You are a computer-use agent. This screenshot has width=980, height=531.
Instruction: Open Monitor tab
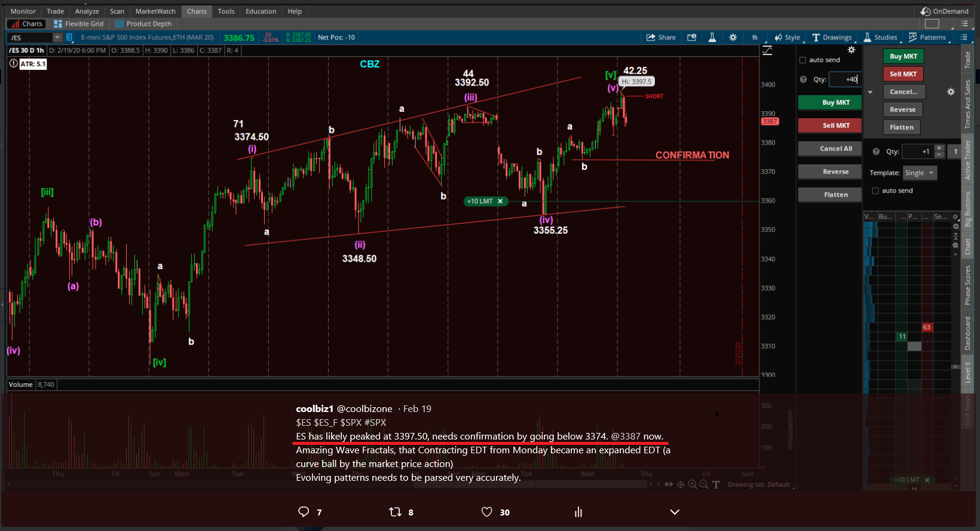point(23,11)
